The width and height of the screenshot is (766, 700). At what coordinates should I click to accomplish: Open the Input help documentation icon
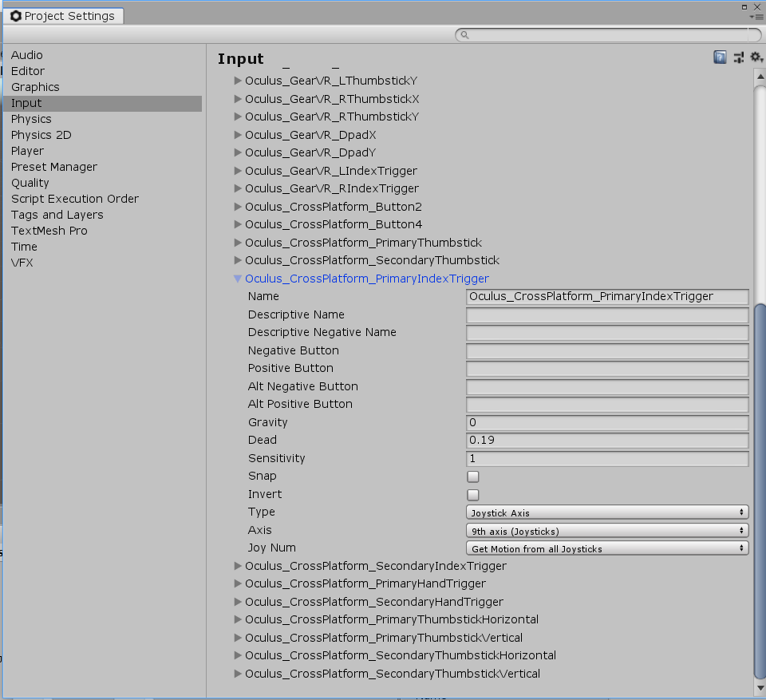720,57
